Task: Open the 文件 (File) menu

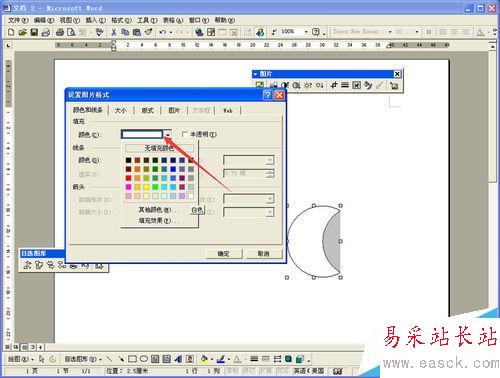Action: point(18,20)
